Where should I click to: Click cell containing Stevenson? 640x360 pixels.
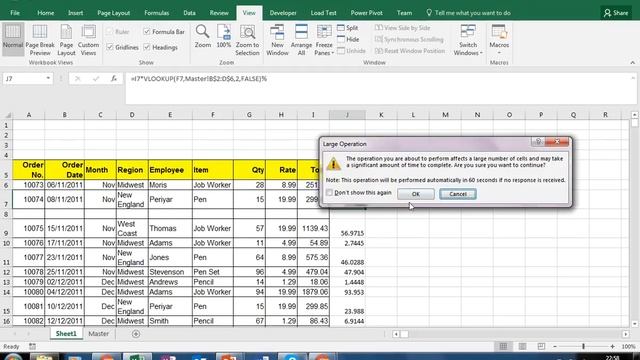pyautogui.click(x=170, y=272)
